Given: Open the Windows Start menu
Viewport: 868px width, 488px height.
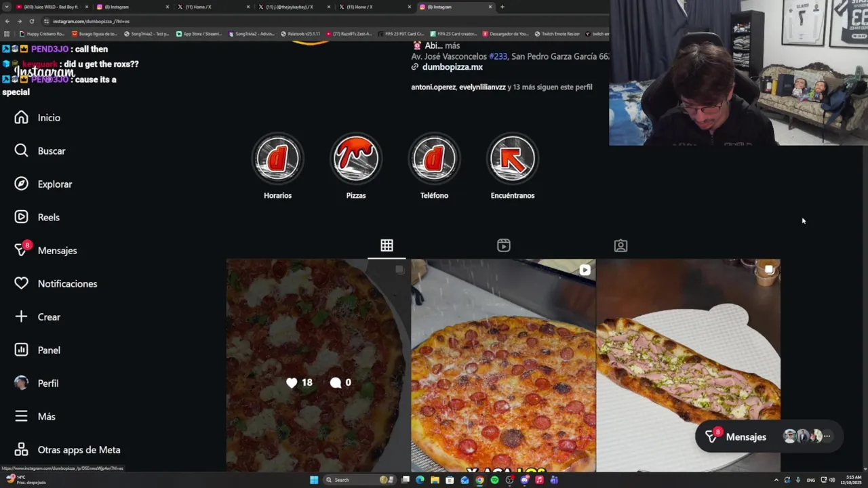Looking at the screenshot, I should (x=314, y=480).
